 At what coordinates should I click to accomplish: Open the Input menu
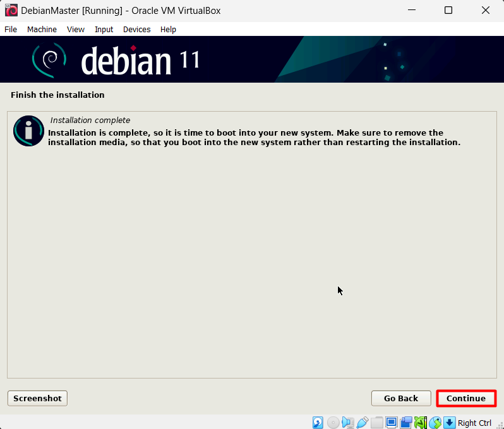[x=104, y=29]
